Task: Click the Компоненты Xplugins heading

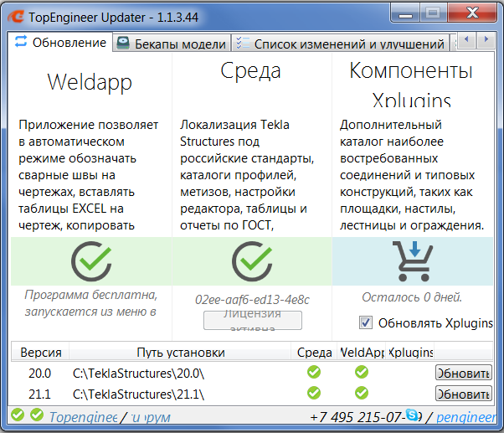Action: (411, 85)
